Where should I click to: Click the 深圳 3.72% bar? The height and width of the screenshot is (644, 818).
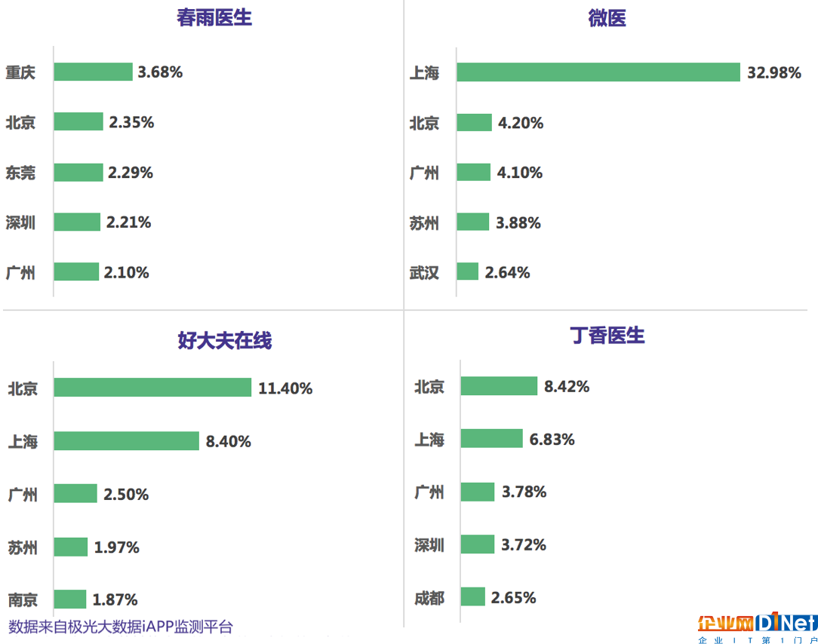click(x=478, y=544)
